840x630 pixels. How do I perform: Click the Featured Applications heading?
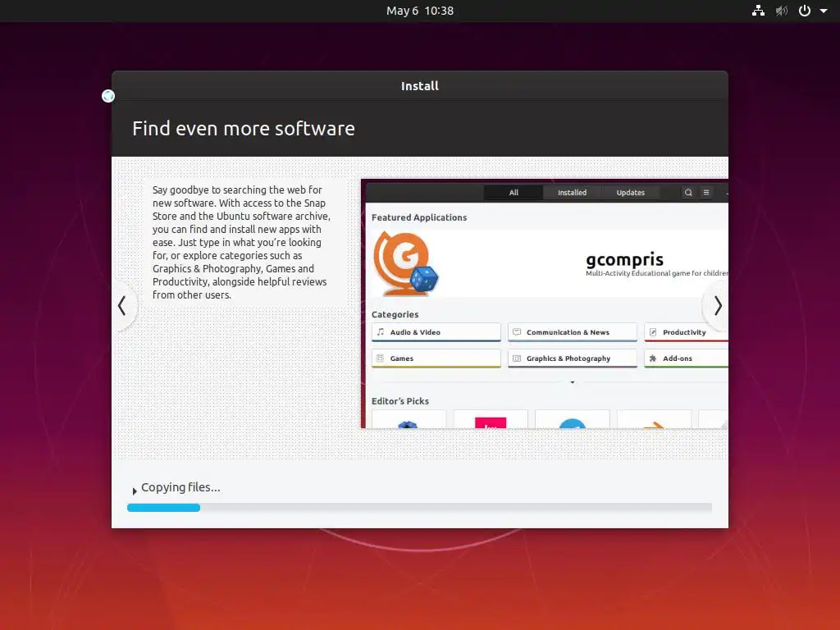tap(419, 217)
